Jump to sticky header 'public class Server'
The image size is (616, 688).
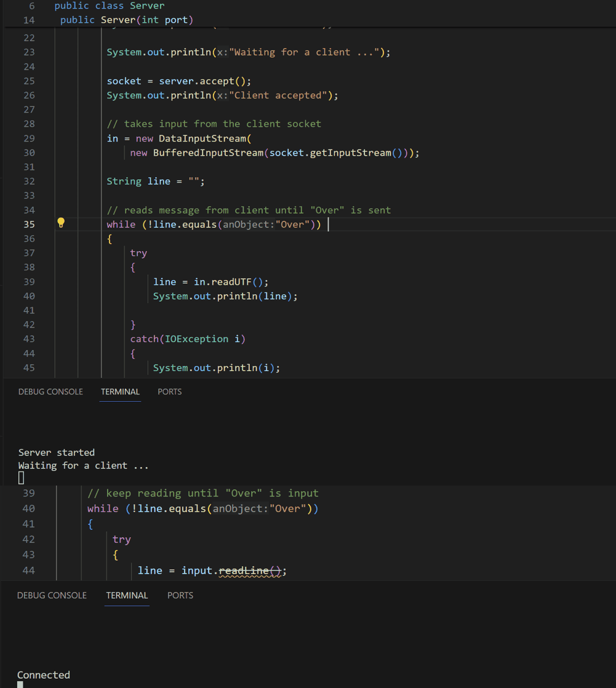coord(109,6)
